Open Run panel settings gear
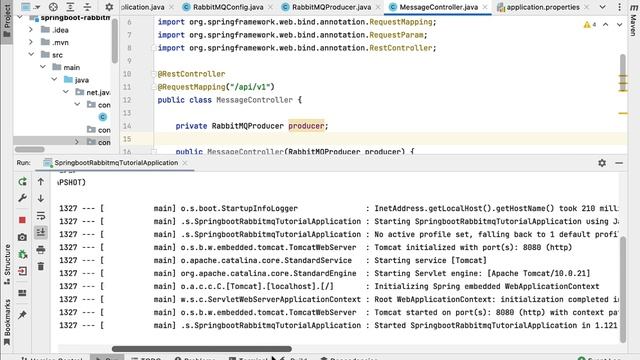Screen dimensions: 640x360 tap(602, 163)
